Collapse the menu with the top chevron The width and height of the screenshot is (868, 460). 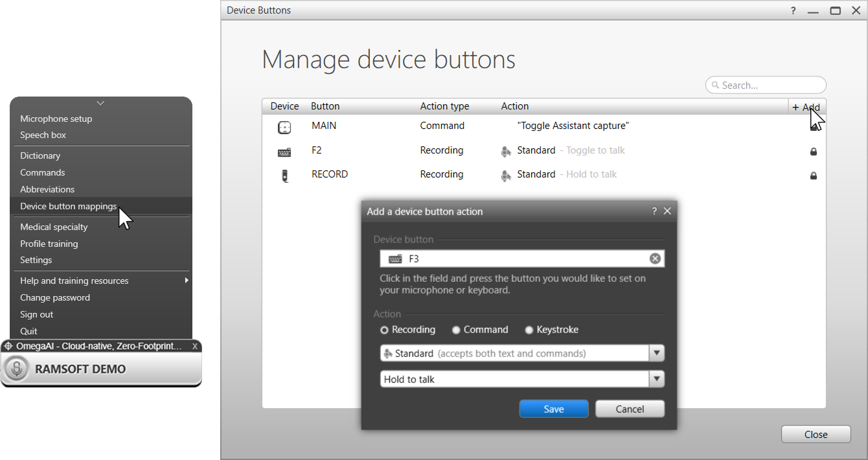pos(100,103)
